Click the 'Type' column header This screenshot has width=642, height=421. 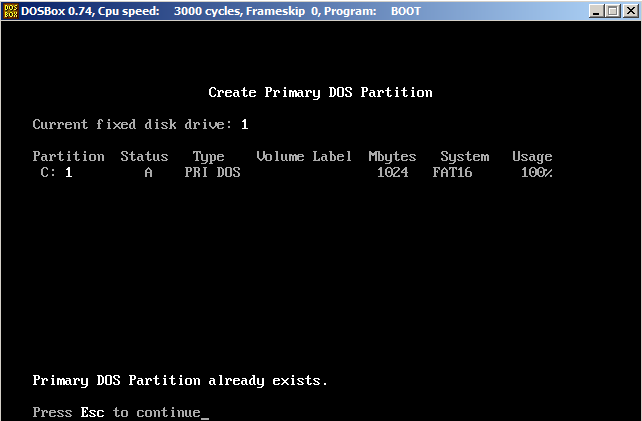(208, 157)
